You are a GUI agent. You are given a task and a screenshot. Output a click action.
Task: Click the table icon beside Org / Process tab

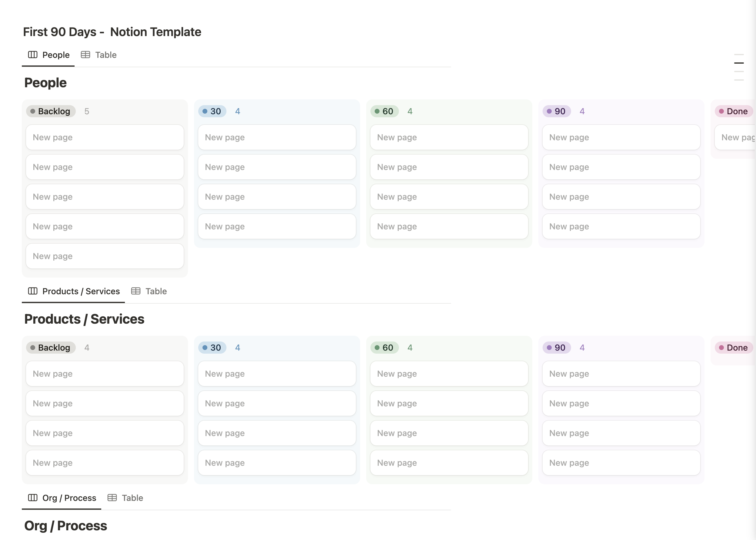[x=112, y=498]
